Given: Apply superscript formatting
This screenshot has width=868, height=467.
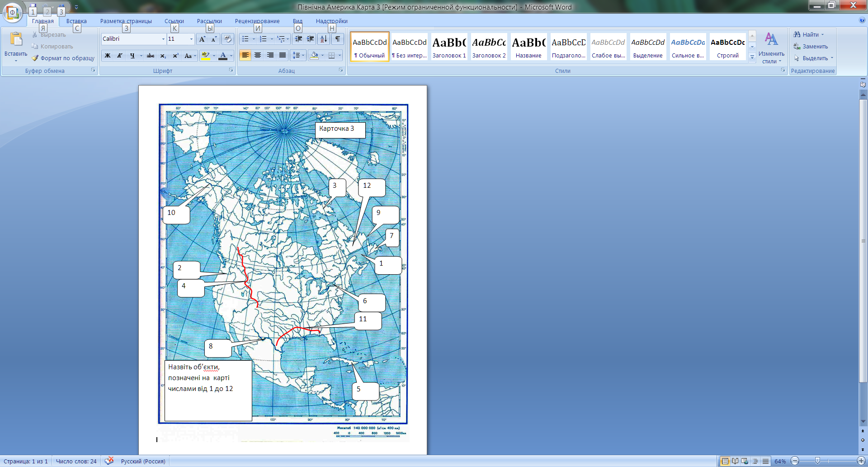Looking at the screenshot, I should 175,56.
